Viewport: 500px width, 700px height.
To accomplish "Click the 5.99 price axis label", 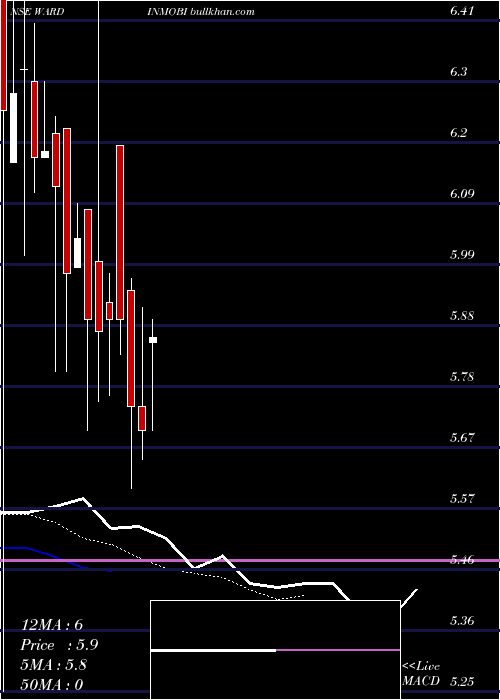I will point(462,254).
